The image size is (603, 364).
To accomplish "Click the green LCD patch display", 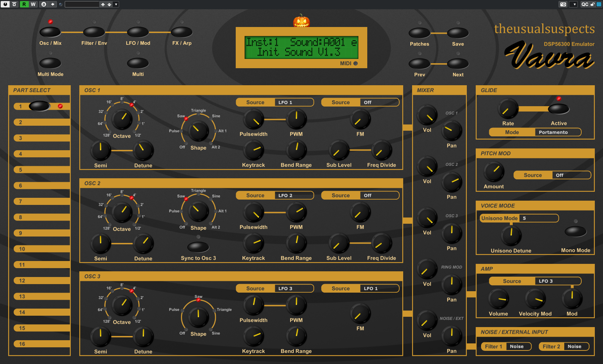I will pos(301,47).
